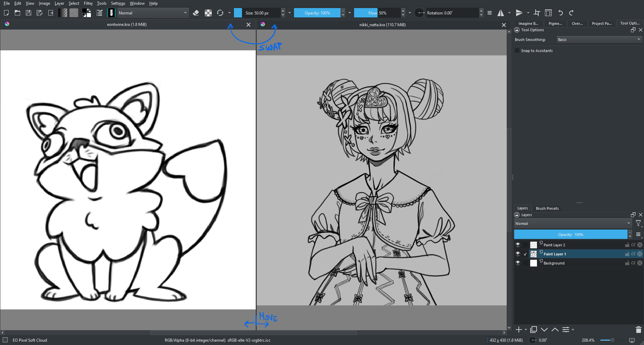
Task: Click the add new layer plus icon
Action: click(x=519, y=330)
